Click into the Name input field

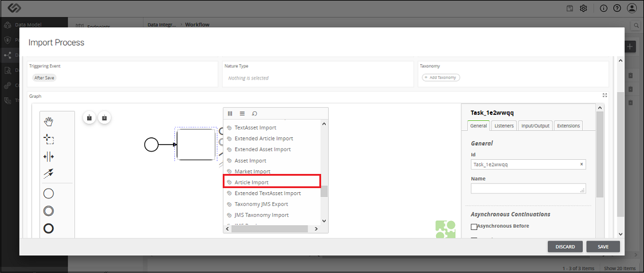pos(528,188)
